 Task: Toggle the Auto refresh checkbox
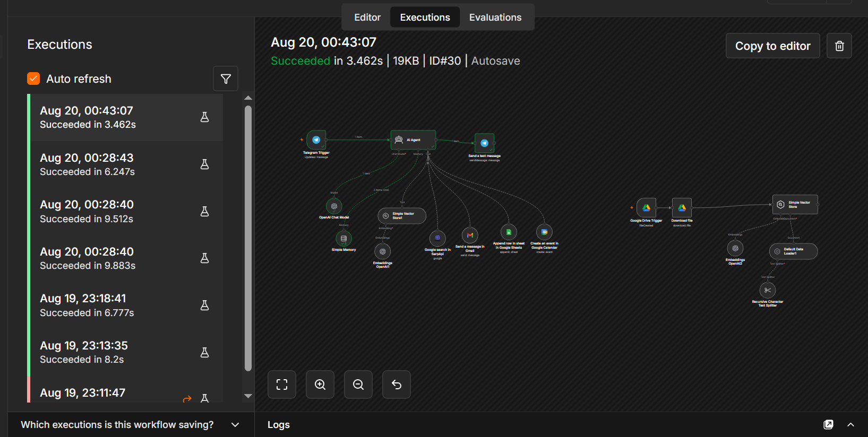tap(33, 78)
